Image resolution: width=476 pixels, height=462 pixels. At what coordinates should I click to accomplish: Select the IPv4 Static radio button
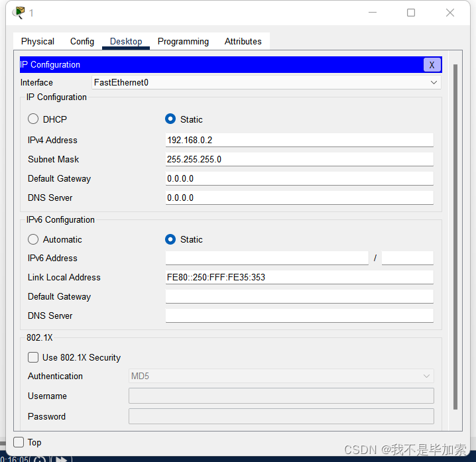(170, 119)
